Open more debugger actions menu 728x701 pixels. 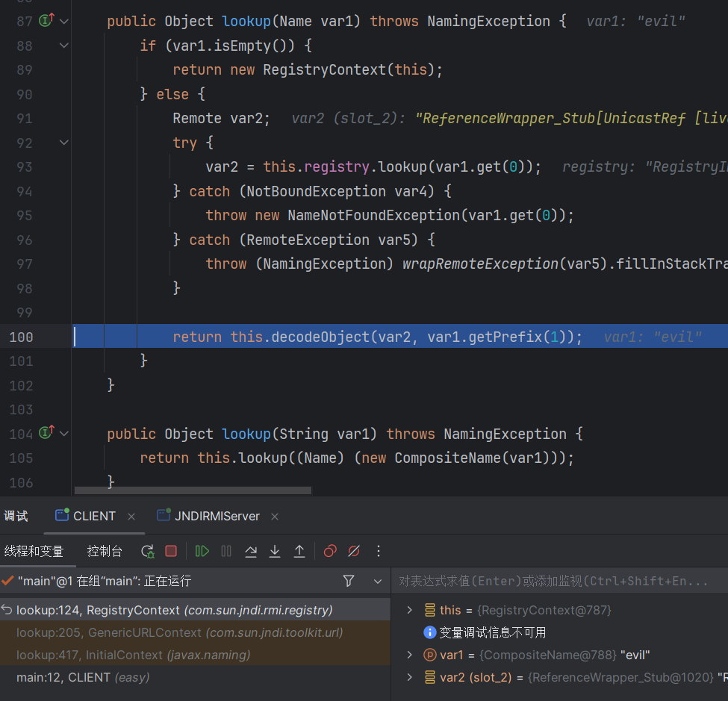(379, 551)
